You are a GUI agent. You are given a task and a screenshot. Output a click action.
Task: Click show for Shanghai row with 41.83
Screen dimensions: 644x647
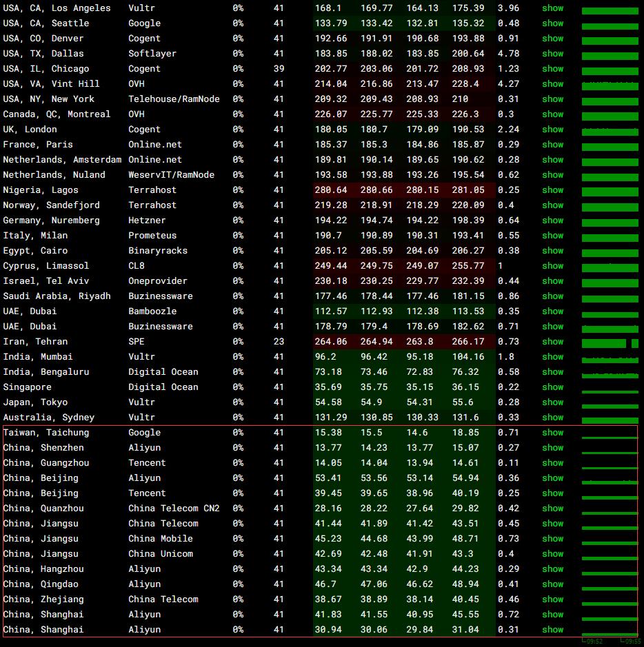point(552,615)
